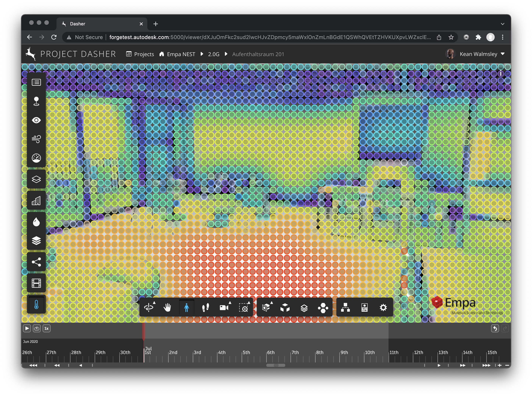Click the water droplet humidity icon

click(36, 222)
